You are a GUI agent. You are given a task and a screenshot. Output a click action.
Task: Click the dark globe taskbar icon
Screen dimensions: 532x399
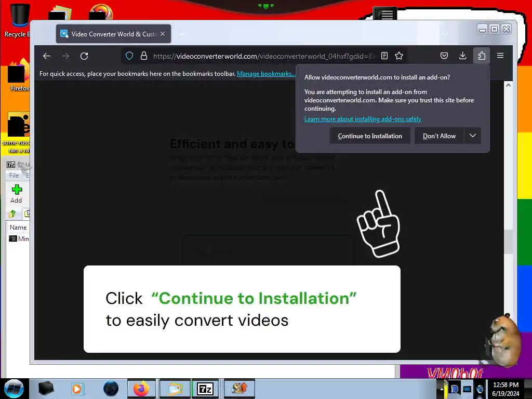point(111,389)
